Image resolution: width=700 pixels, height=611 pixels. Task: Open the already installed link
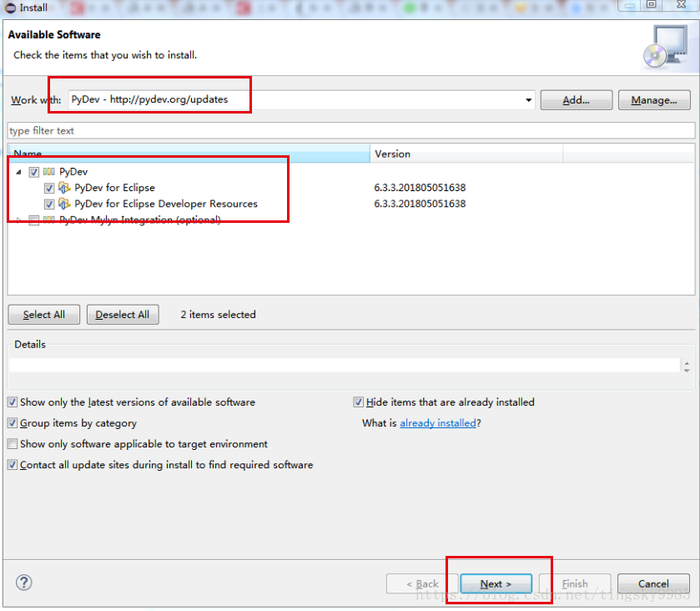pyautogui.click(x=438, y=423)
